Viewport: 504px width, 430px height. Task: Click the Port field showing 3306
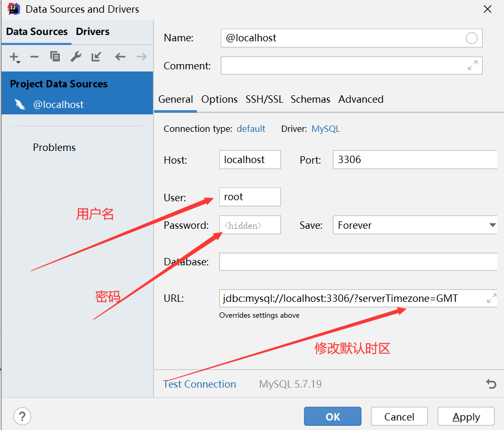click(415, 159)
